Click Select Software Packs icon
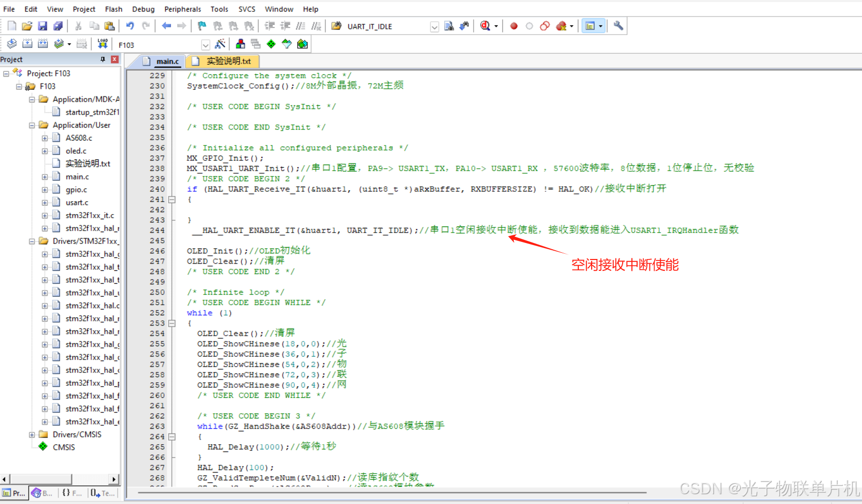Viewport: 862px width, 504px height. [287, 44]
